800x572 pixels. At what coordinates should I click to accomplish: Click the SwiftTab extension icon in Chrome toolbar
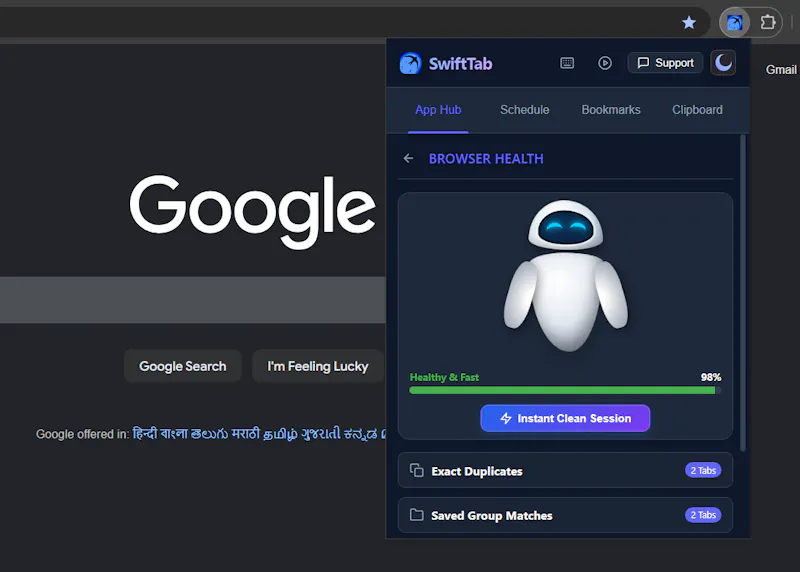[x=734, y=22]
